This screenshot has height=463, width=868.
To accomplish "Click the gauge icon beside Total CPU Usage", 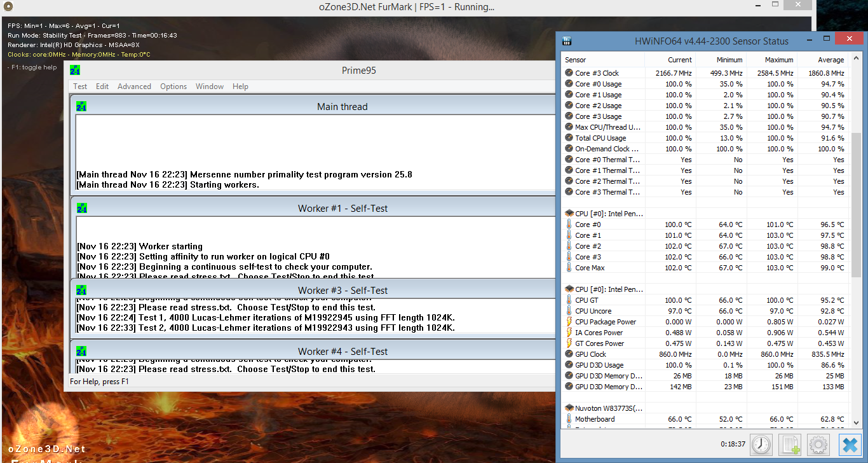I will click(569, 138).
